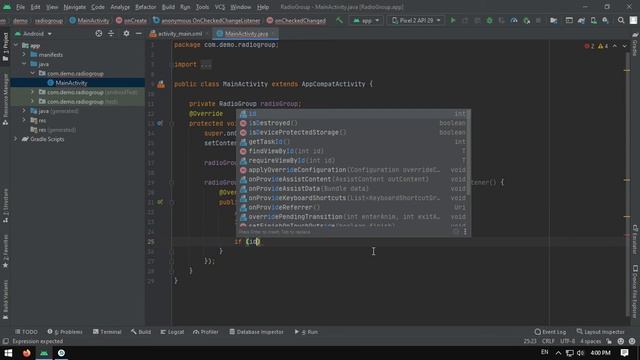Open the Profiler tool window
Image resolution: width=640 pixels, height=360 pixels.
pos(206,332)
